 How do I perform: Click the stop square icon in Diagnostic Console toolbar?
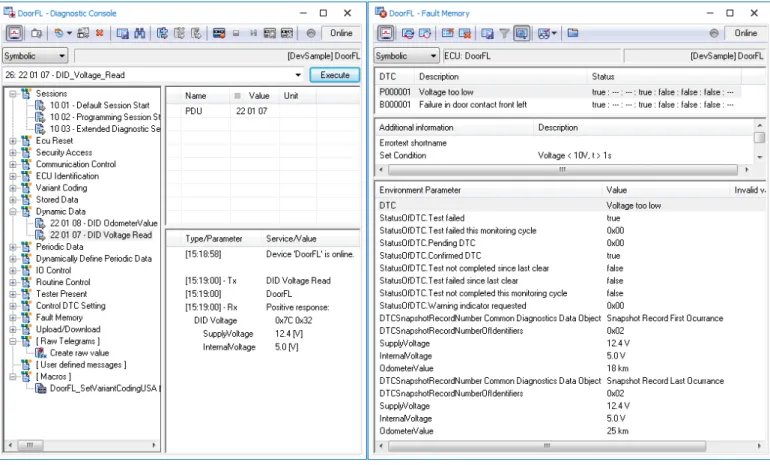(x=236, y=33)
